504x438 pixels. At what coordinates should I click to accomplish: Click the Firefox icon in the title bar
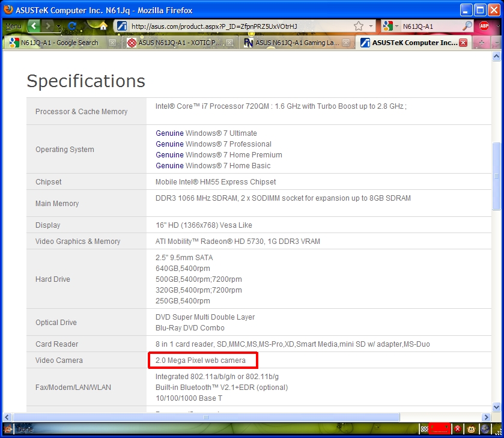[8, 10]
